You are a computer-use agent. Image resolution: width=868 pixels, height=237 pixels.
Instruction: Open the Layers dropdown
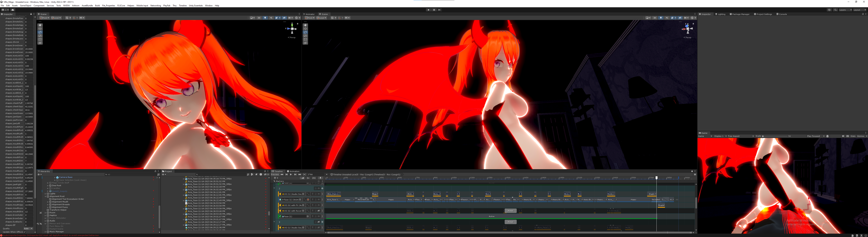point(845,10)
